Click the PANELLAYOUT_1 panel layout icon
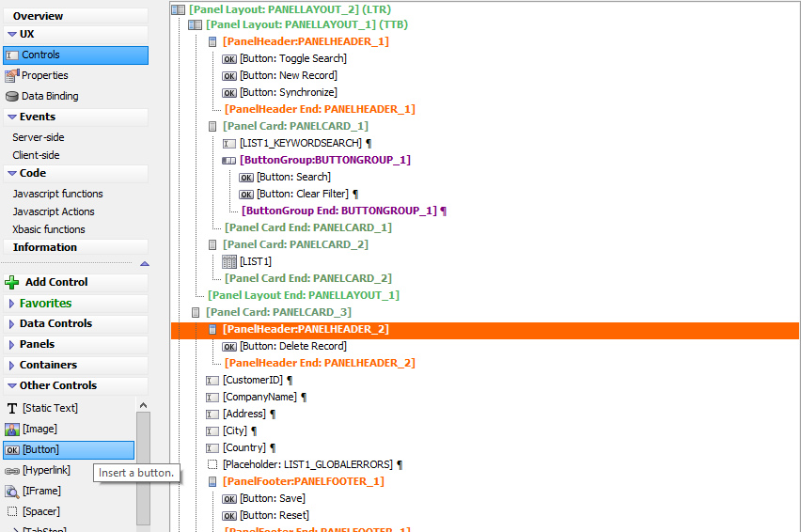The height and width of the screenshot is (532, 801). 196,25
